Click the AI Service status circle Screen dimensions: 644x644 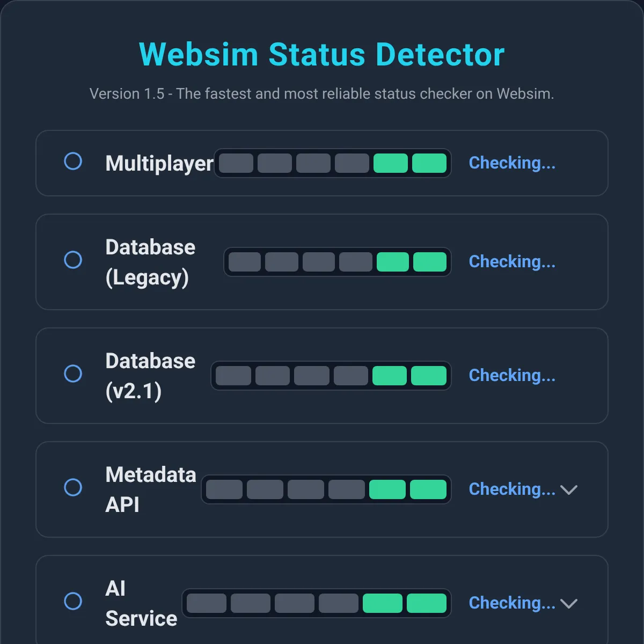coord(73,602)
